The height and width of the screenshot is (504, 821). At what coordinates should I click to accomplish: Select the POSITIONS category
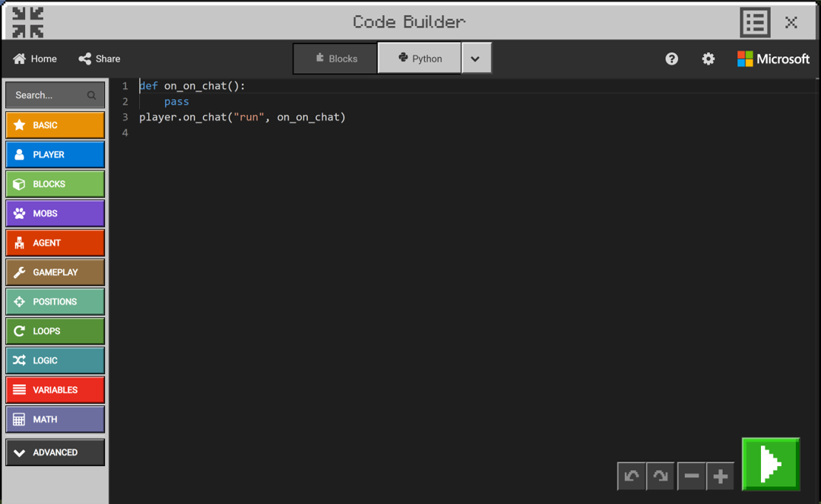click(x=55, y=301)
